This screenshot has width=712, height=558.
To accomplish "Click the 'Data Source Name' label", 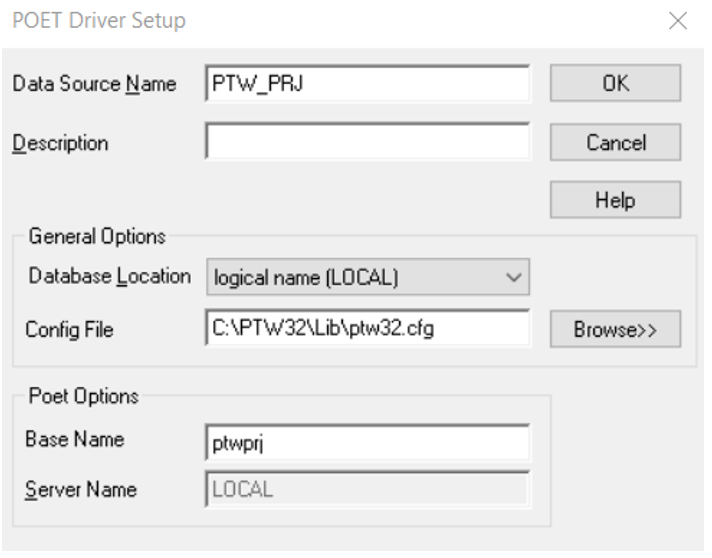I will 94,84.
